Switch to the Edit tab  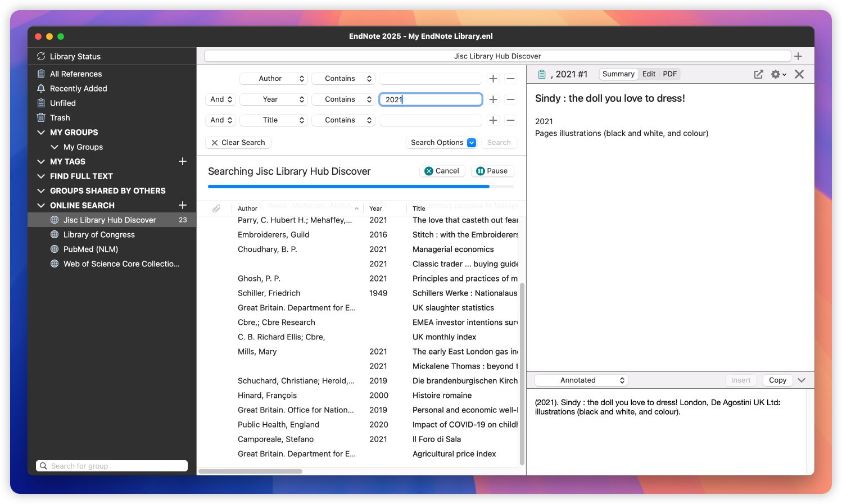[x=649, y=74]
